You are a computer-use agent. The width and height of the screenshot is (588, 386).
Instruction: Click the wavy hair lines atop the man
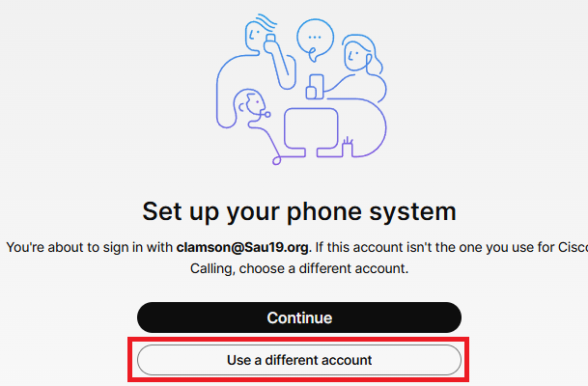(266, 22)
